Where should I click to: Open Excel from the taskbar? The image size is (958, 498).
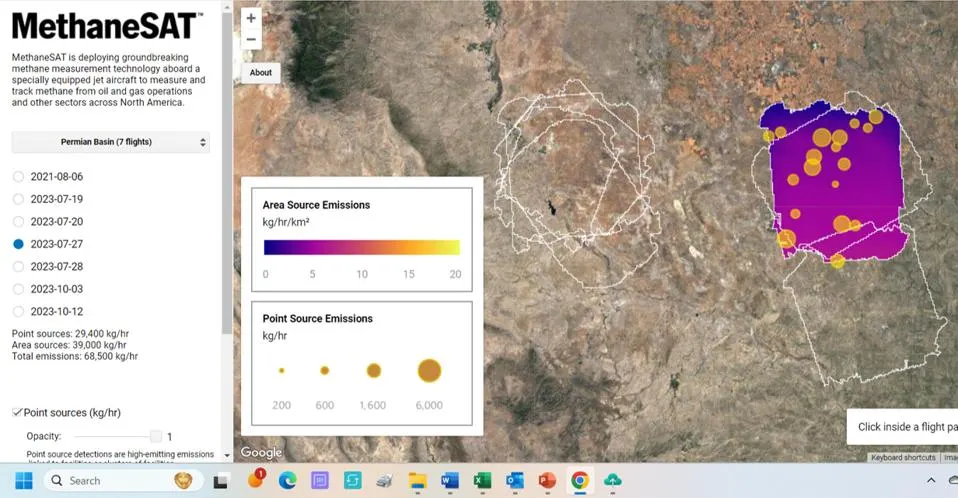tap(482, 480)
